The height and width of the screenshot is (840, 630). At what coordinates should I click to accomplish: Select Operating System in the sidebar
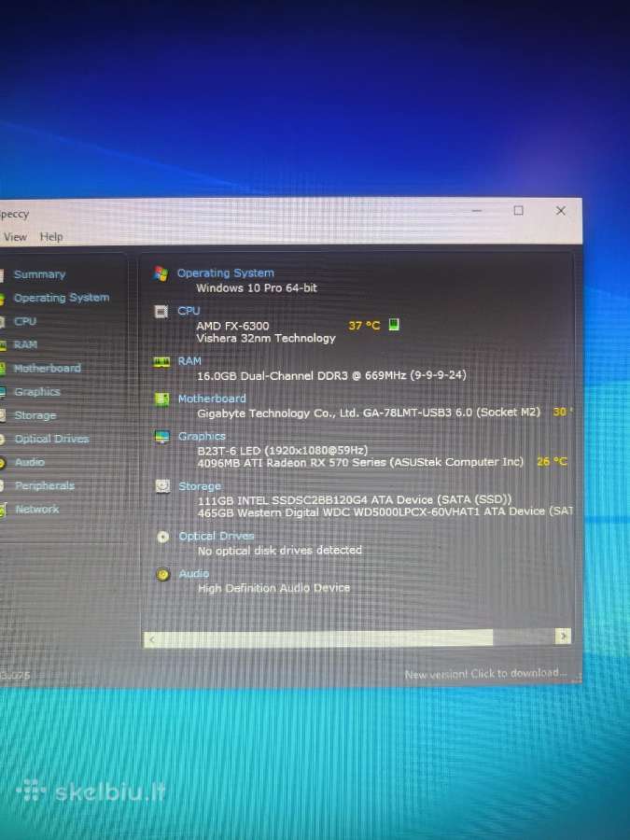[62, 298]
